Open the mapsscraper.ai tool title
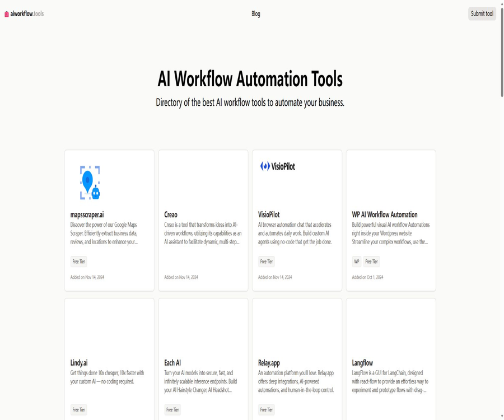The image size is (504, 420). (x=87, y=214)
